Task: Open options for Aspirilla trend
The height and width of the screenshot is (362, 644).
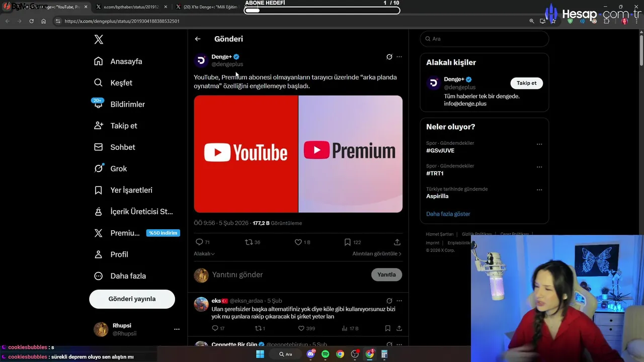Action: pyautogui.click(x=539, y=190)
